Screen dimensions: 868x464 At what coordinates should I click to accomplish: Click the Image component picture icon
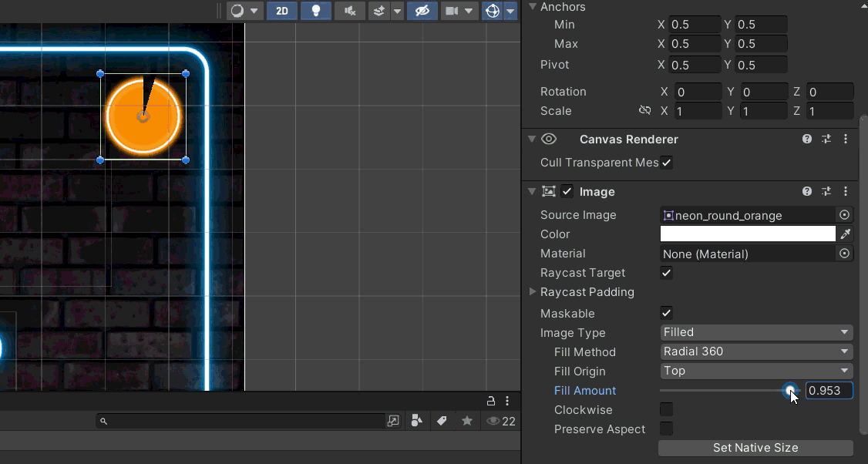pos(549,192)
